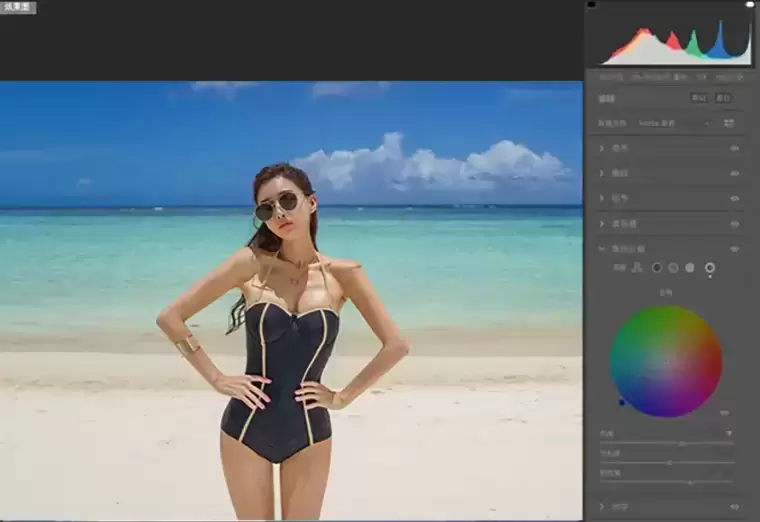The image size is (760, 522).
Task: Toggle the highlight clipping warning in histogram
Action: coord(750,5)
